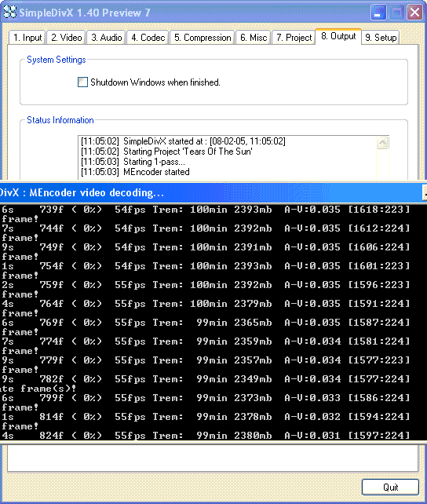Select the 8. Output tab

(x=338, y=36)
